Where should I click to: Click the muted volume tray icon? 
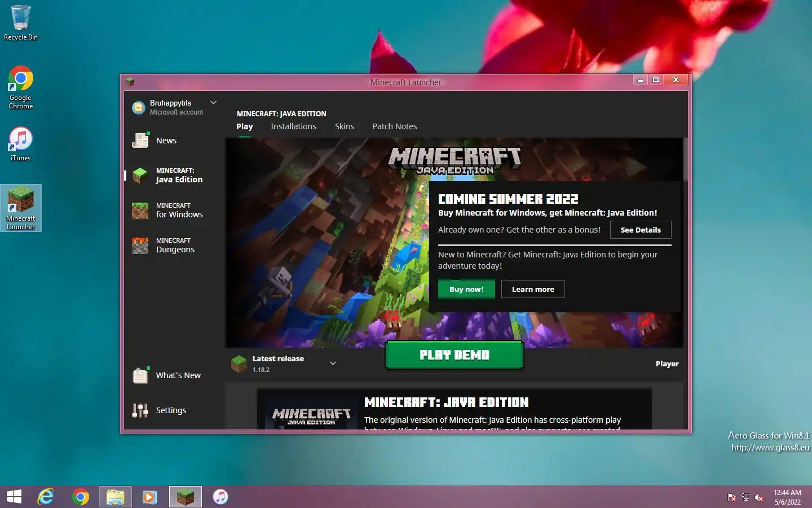[759, 497]
